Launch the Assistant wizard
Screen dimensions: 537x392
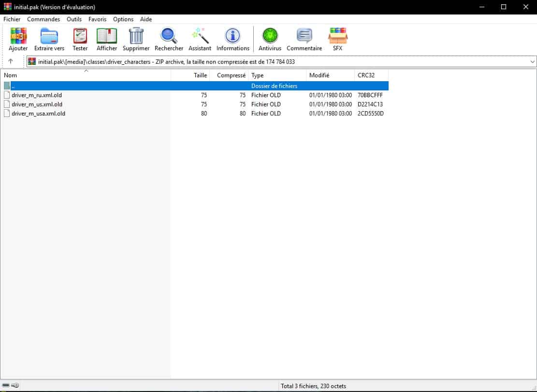click(200, 39)
